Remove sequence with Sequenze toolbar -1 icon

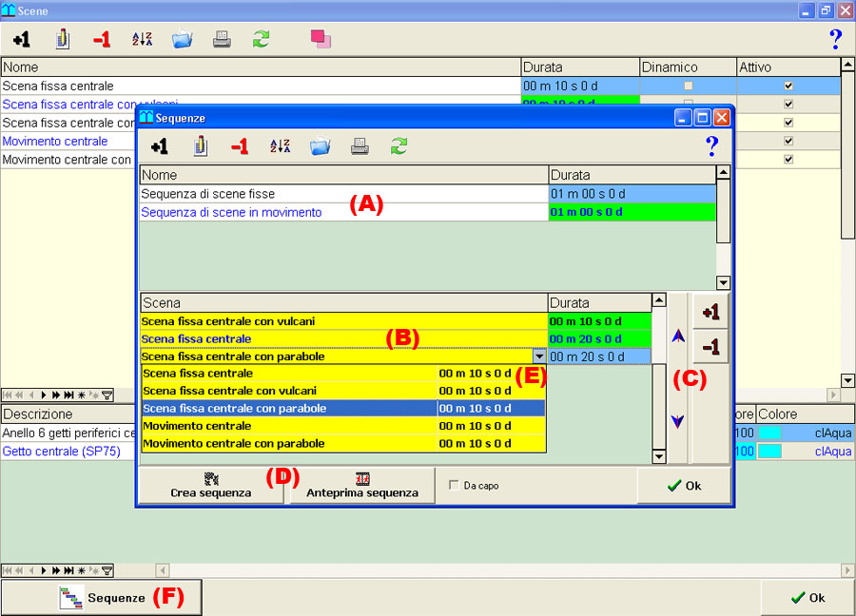(x=240, y=146)
